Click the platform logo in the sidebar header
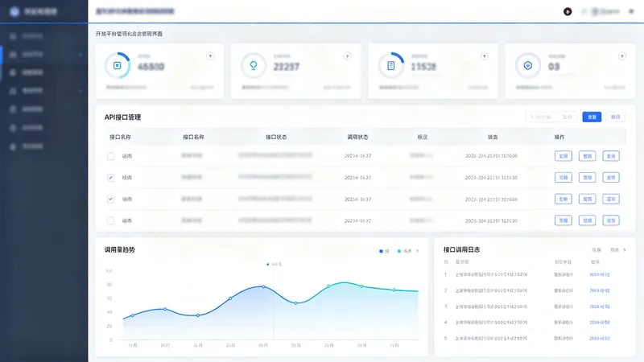The image size is (644, 362). 14,11
